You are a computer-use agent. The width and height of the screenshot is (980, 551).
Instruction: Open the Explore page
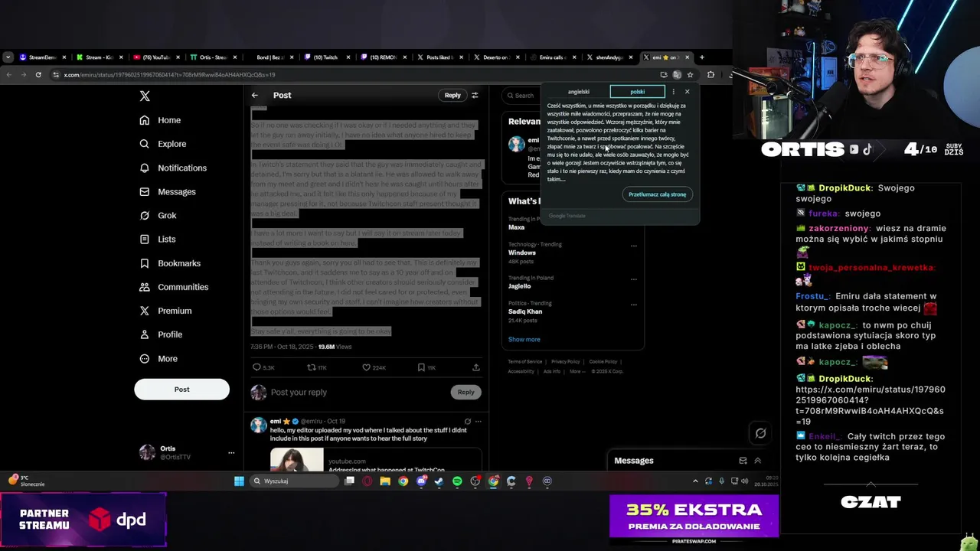162,144
